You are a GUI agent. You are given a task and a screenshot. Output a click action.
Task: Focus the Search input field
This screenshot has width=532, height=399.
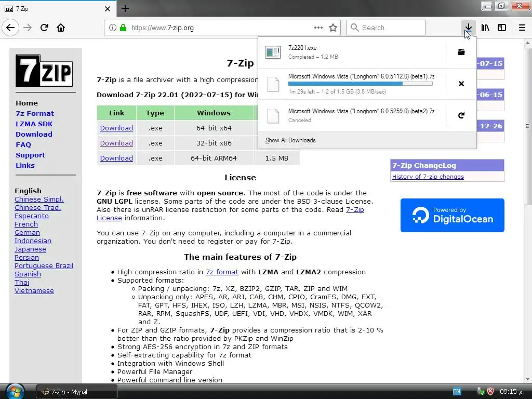[x=386, y=28]
